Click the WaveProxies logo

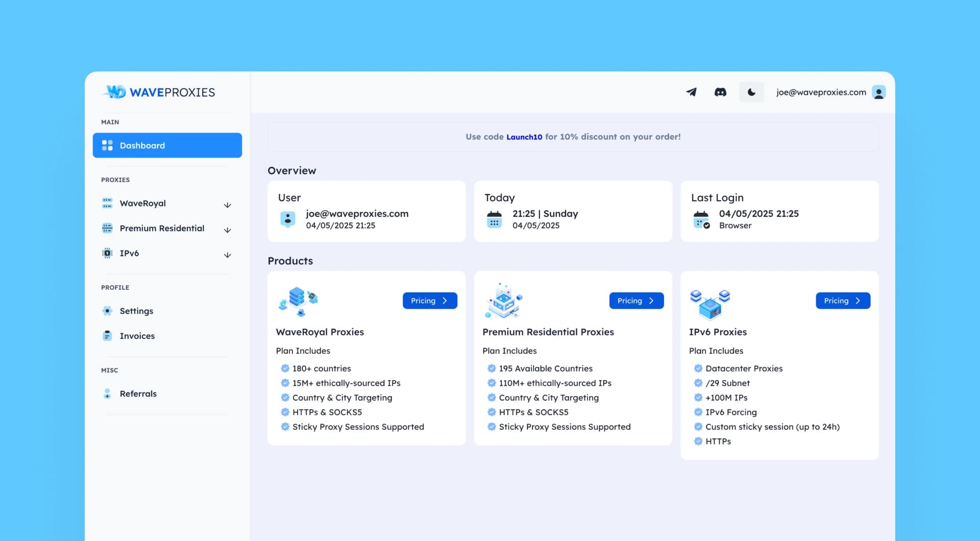[159, 92]
